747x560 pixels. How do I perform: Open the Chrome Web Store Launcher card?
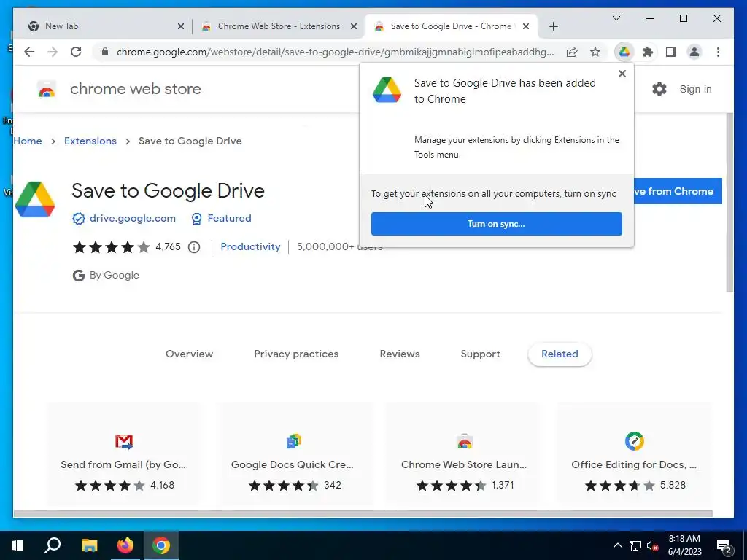pos(464,455)
